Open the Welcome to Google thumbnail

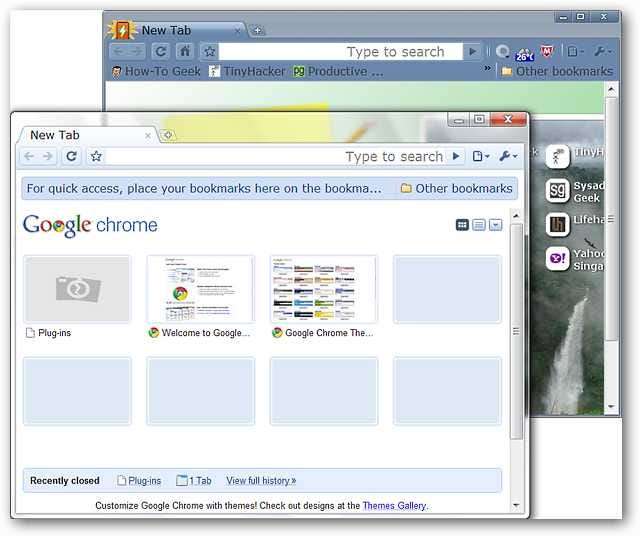pos(201,289)
